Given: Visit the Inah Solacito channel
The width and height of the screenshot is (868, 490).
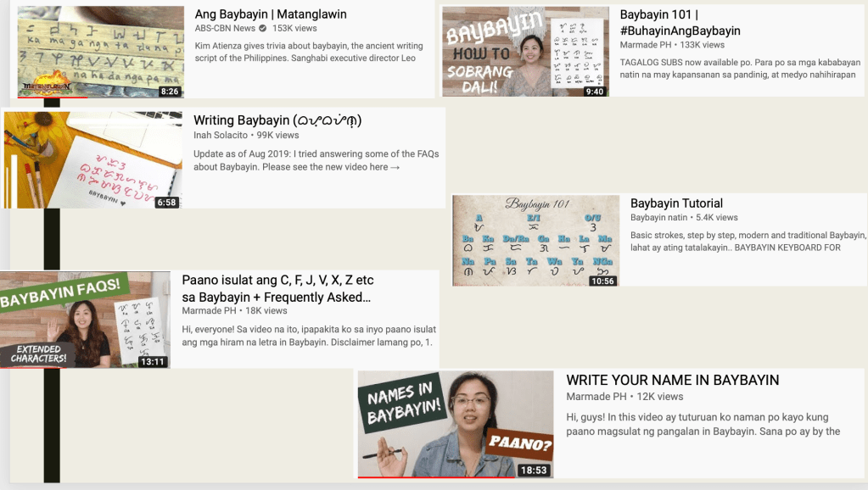Looking at the screenshot, I should click(221, 136).
